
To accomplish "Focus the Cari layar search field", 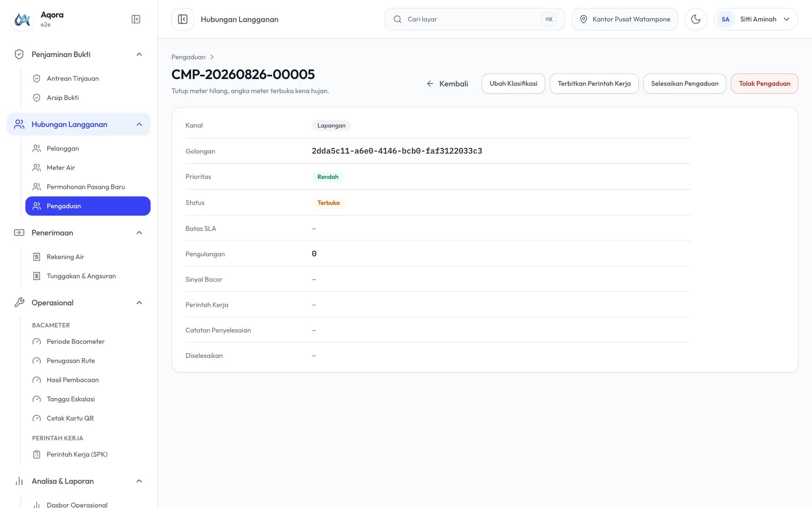I will click(x=474, y=19).
